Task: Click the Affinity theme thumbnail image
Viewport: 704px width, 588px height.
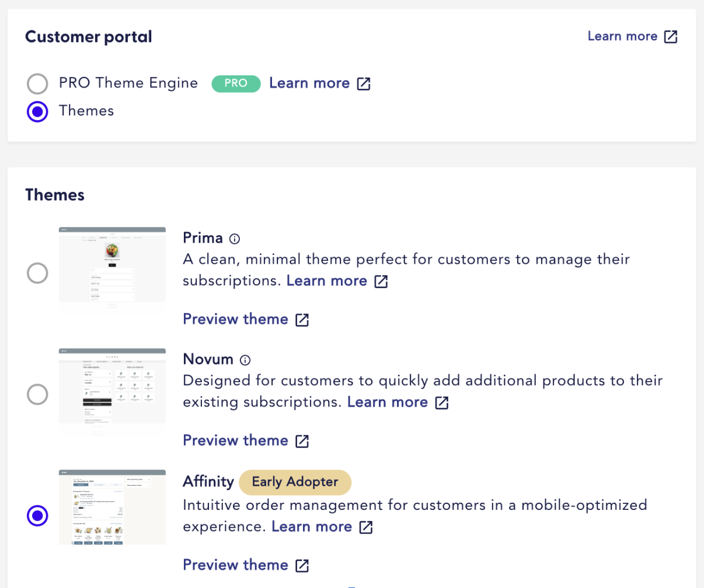Action: point(112,508)
